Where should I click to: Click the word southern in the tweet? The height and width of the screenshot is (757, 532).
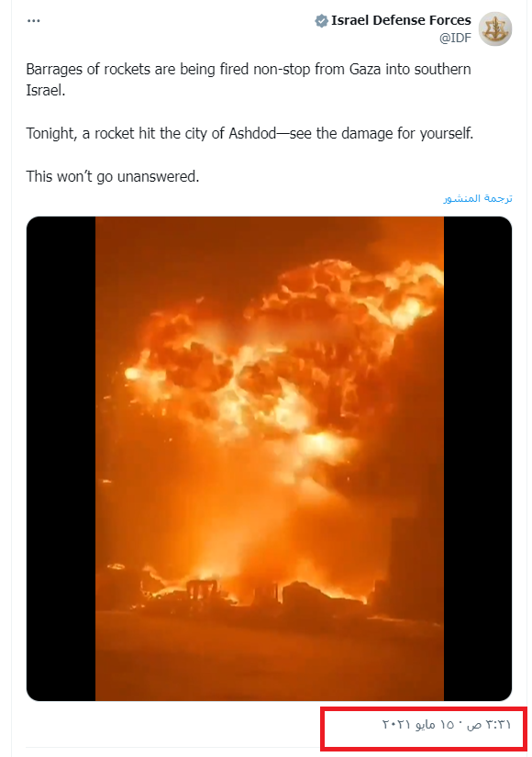click(442, 69)
